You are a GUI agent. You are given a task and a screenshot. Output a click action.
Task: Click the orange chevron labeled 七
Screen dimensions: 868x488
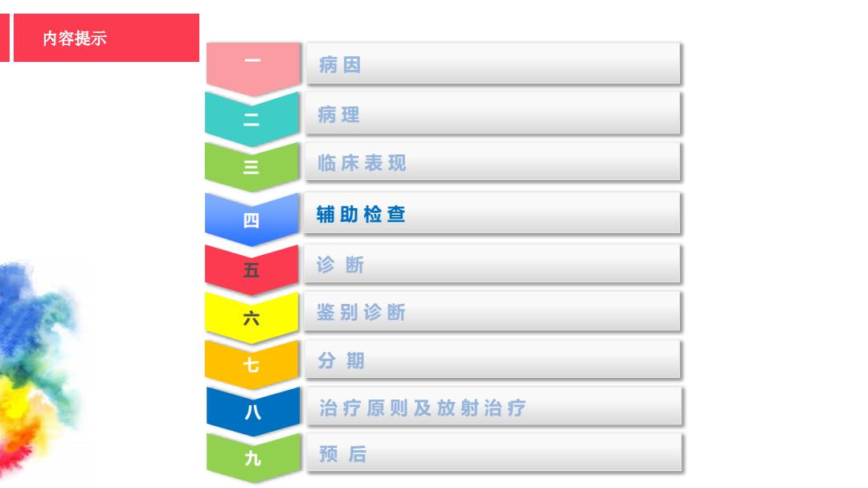point(252,364)
